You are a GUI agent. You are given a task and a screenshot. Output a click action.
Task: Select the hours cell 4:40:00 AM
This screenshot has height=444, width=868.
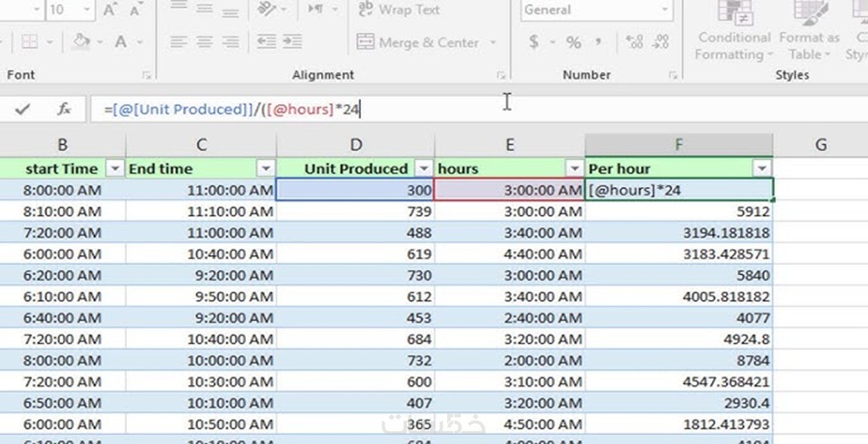click(510, 254)
